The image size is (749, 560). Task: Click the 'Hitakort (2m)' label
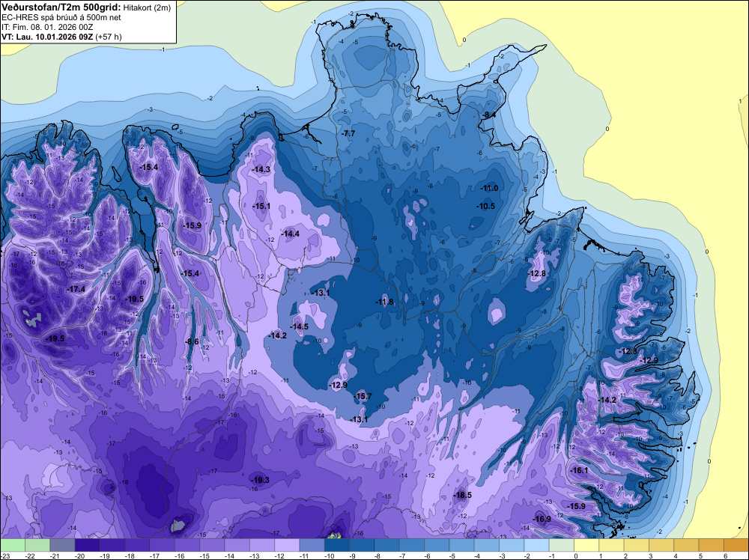click(x=147, y=7)
